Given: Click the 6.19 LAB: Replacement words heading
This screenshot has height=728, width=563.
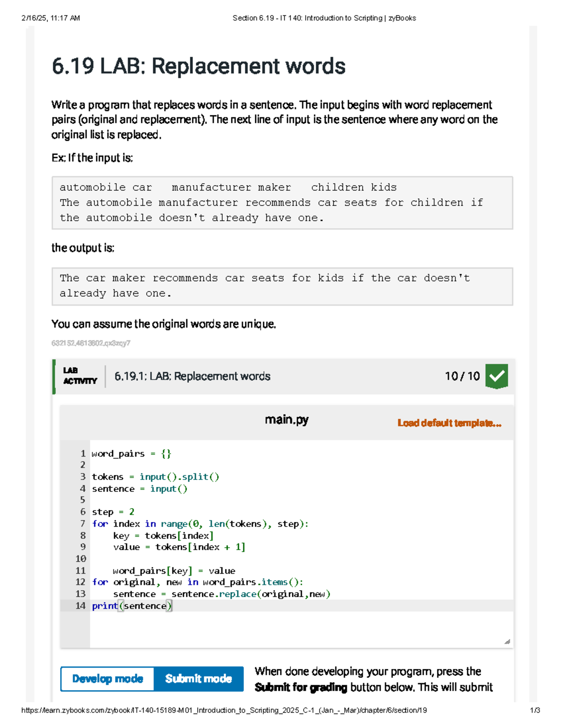Looking at the screenshot, I should (198, 66).
